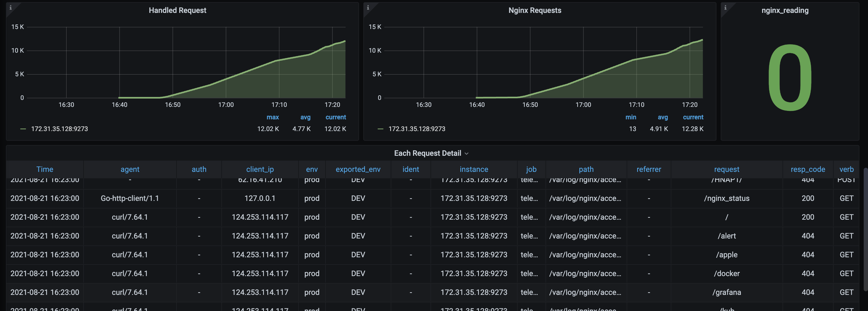
Task: Open Handled Request panel title menu
Action: pos(177,10)
